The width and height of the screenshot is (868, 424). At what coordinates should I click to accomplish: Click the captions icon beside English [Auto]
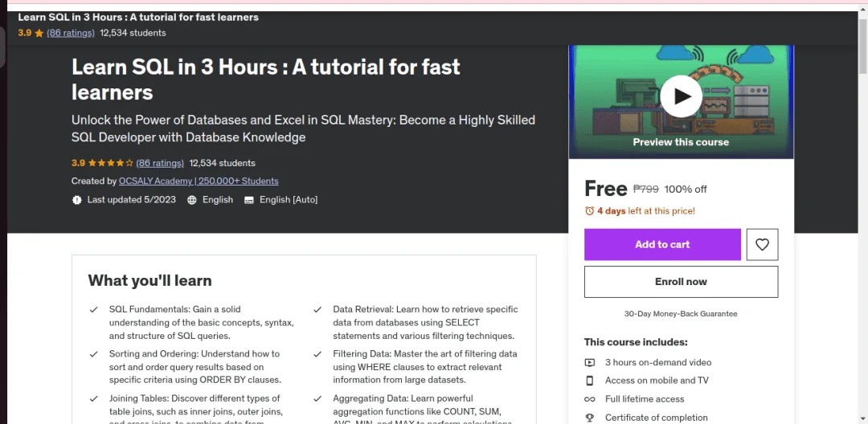point(249,200)
